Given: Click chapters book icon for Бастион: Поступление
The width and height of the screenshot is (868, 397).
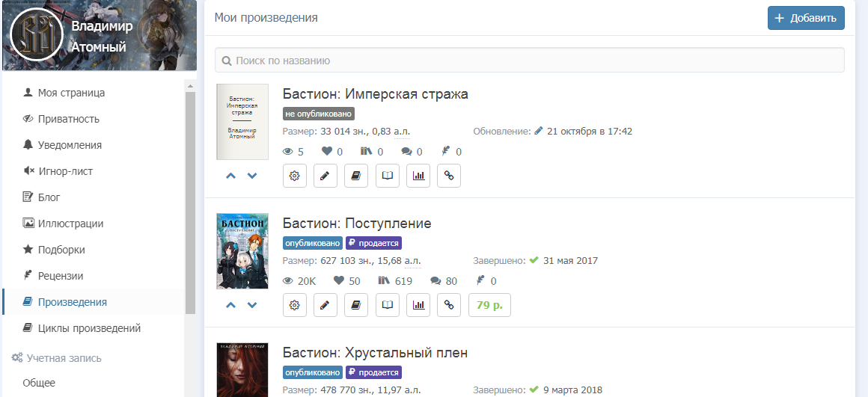Looking at the screenshot, I should (x=356, y=304).
